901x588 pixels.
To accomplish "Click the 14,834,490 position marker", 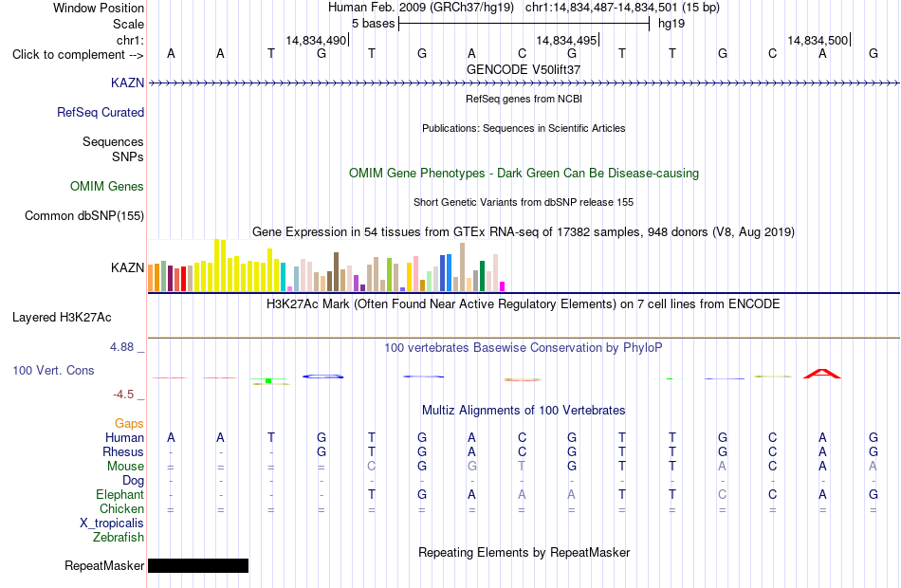I will (317, 40).
